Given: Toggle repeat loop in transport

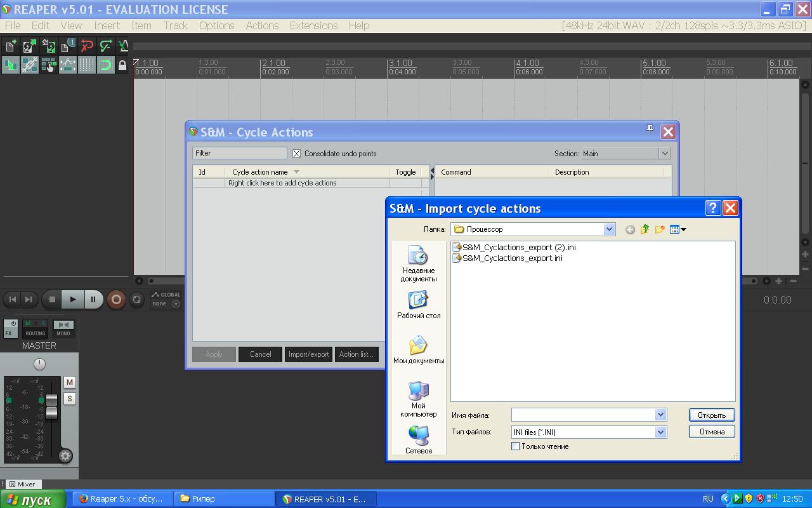Looking at the screenshot, I should coord(136,299).
